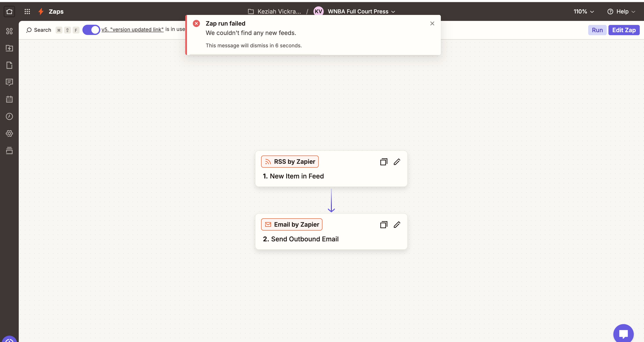The height and width of the screenshot is (342, 644).
Task: Select the RSS by Zapier app badge
Action: pyautogui.click(x=290, y=162)
